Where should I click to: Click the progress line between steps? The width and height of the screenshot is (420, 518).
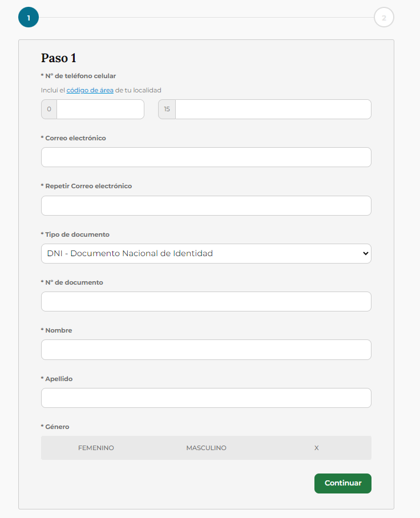pyautogui.click(x=206, y=17)
